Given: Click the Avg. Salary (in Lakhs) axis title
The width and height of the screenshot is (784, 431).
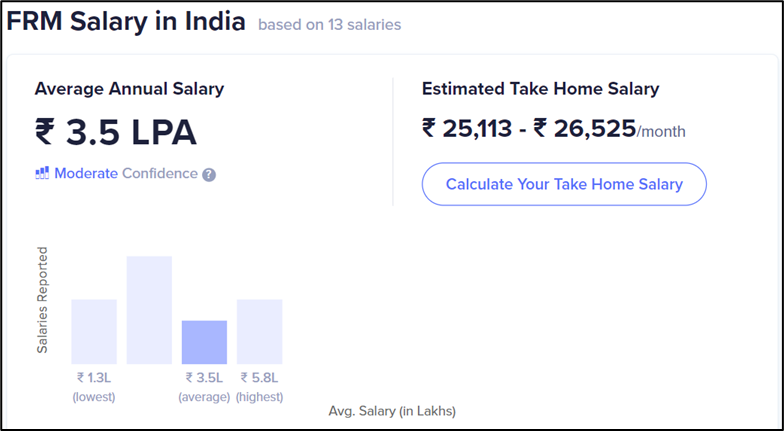Looking at the screenshot, I should click(392, 412).
